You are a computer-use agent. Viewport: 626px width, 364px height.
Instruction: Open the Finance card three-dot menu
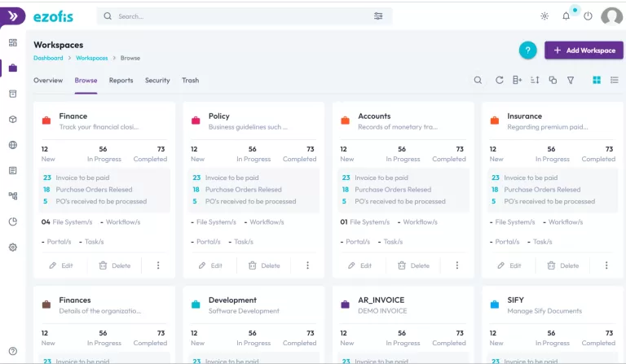coord(158,265)
